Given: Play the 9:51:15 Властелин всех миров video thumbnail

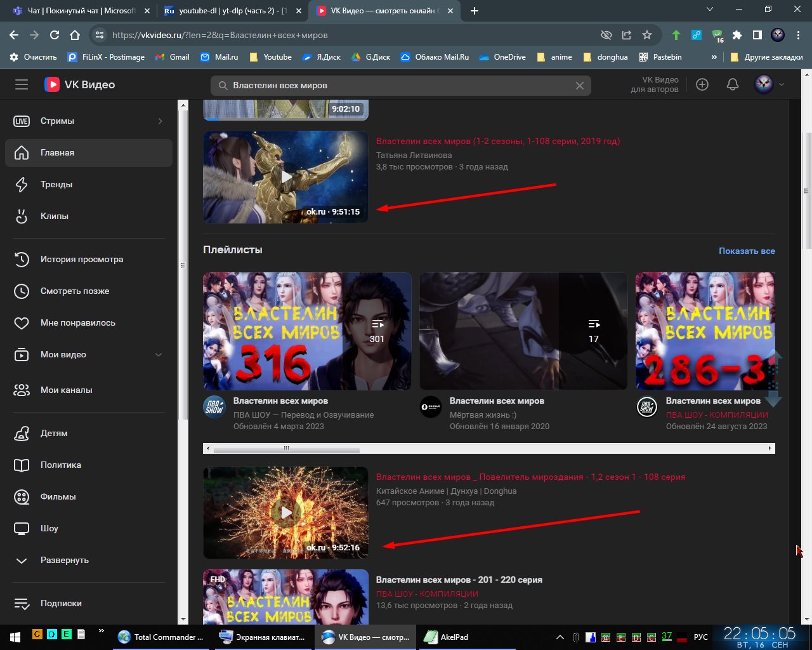Looking at the screenshot, I should click(x=285, y=177).
